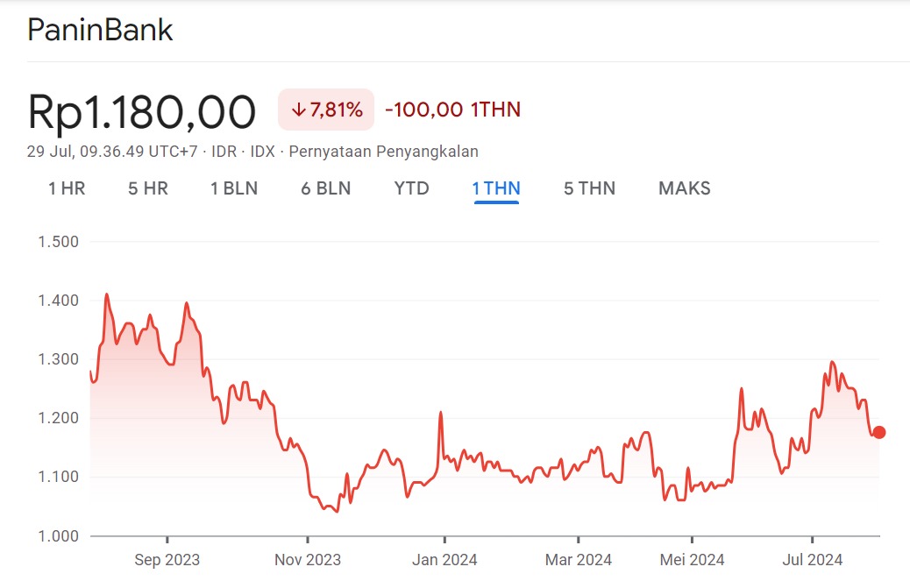Click the IDR currency label
This screenshot has width=910, height=588.
tap(224, 152)
